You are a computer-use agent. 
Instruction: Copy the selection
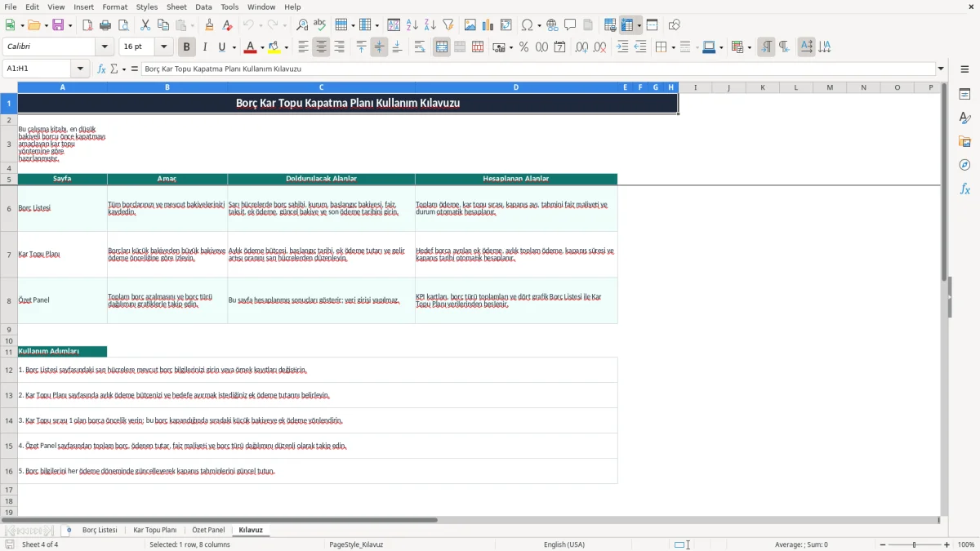pyautogui.click(x=163, y=25)
